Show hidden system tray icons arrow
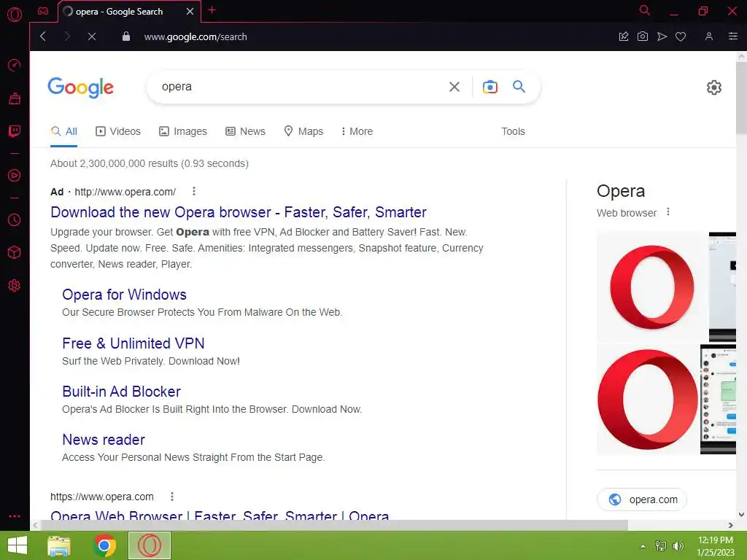The height and width of the screenshot is (560, 747). coord(643,546)
